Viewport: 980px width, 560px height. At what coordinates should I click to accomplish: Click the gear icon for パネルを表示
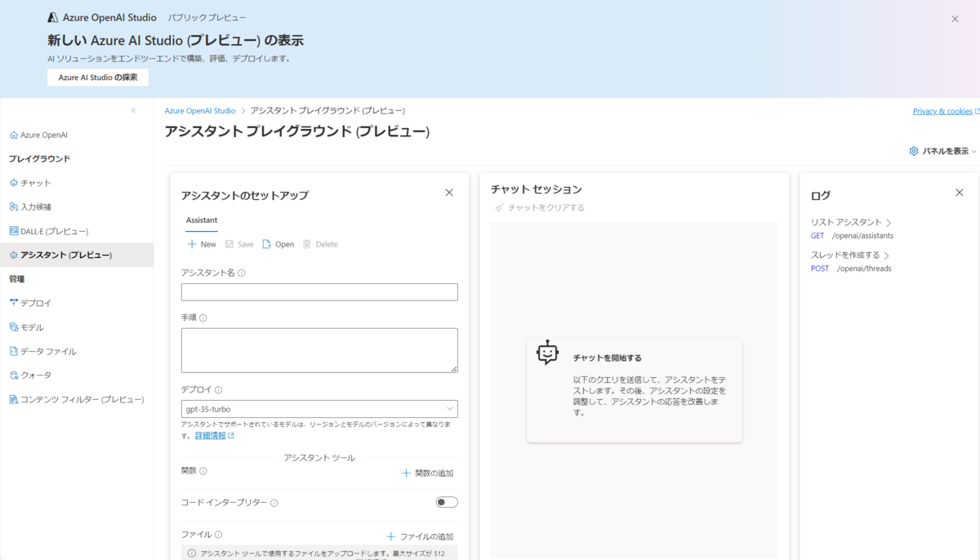point(914,151)
